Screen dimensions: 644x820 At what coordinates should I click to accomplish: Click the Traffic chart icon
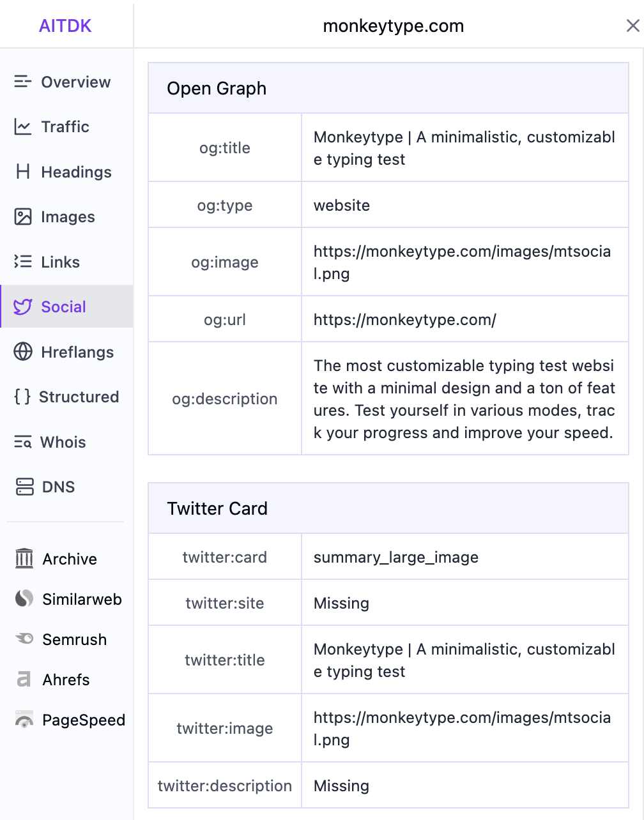(23, 126)
